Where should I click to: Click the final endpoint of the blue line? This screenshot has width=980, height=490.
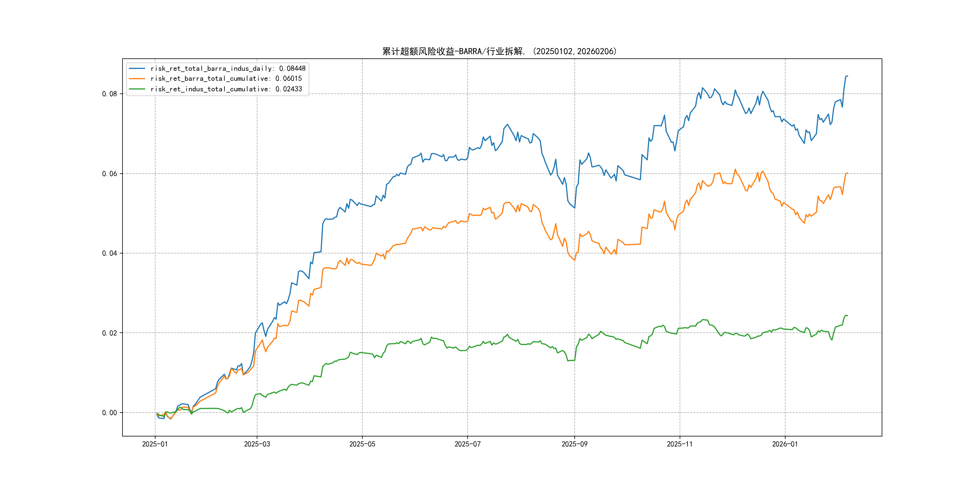pyautogui.click(x=848, y=76)
